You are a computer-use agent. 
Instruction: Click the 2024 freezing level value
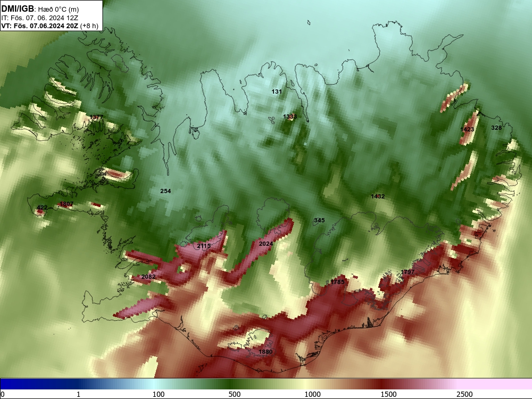tap(265, 244)
